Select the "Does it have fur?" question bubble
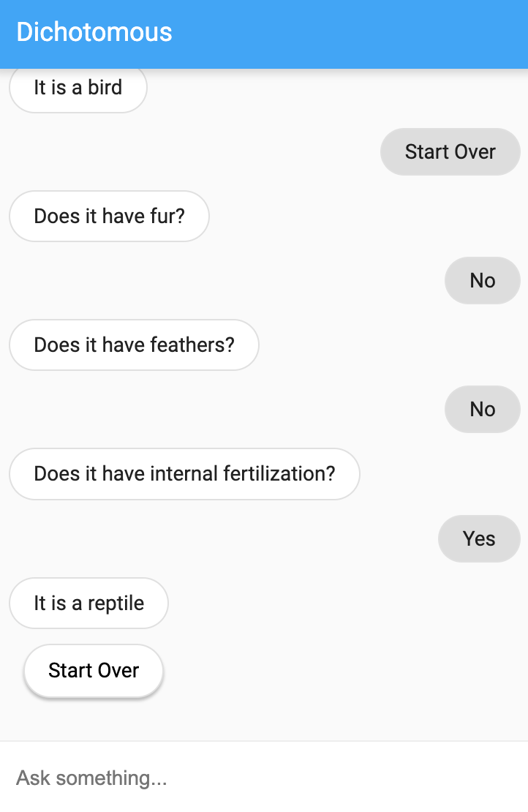The width and height of the screenshot is (528, 812). pos(109,216)
